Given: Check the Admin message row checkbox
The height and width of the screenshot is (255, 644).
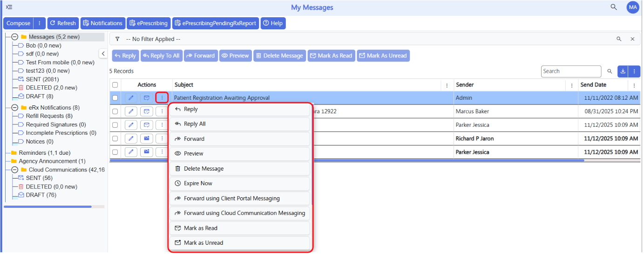Looking at the screenshot, I should (x=115, y=98).
